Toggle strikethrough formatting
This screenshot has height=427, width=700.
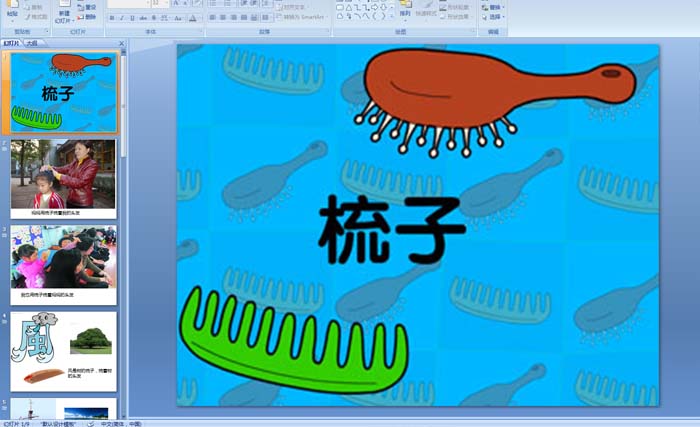143,18
